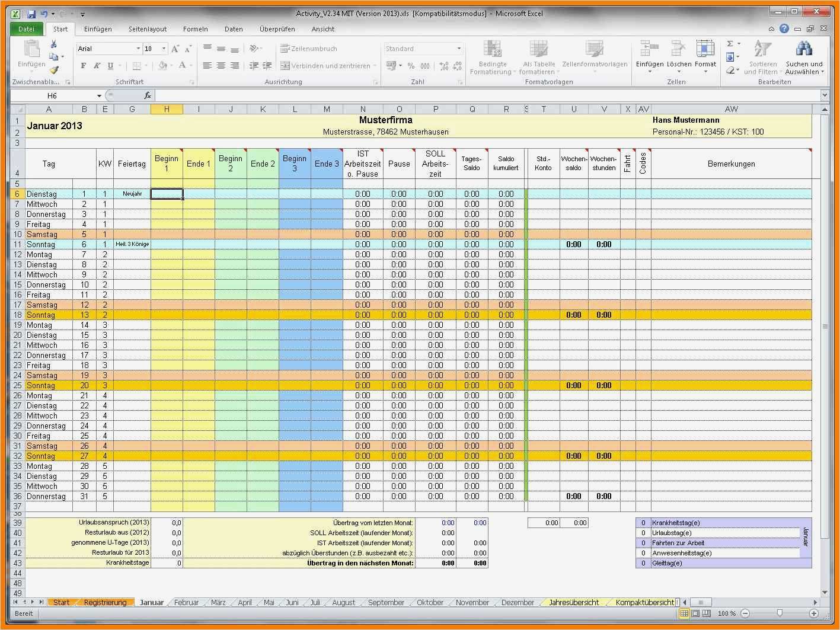Switch to the Formeln ribbon tab
840x630 pixels.
tap(195, 28)
